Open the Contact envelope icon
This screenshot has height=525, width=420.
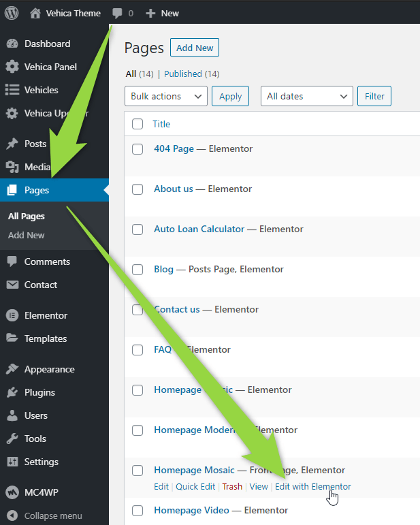point(12,285)
